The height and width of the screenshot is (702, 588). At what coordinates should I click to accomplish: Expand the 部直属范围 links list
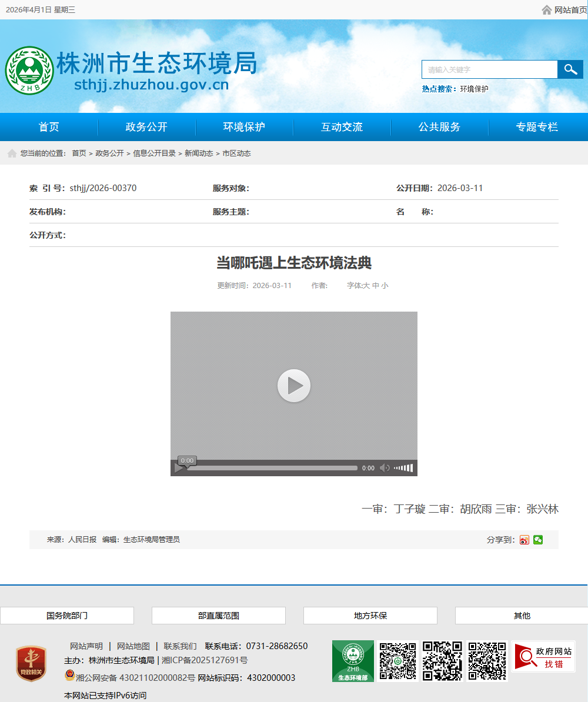219,616
